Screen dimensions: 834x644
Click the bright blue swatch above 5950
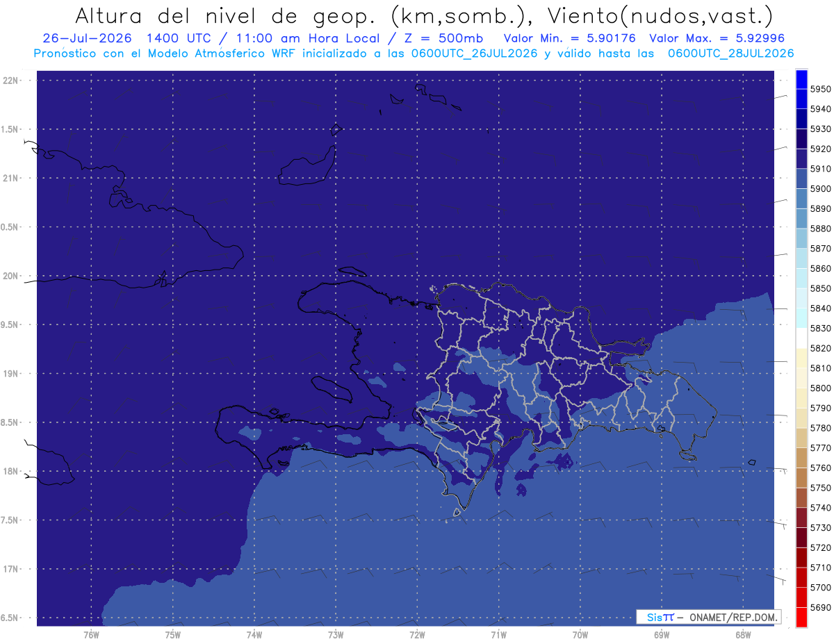click(801, 79)
